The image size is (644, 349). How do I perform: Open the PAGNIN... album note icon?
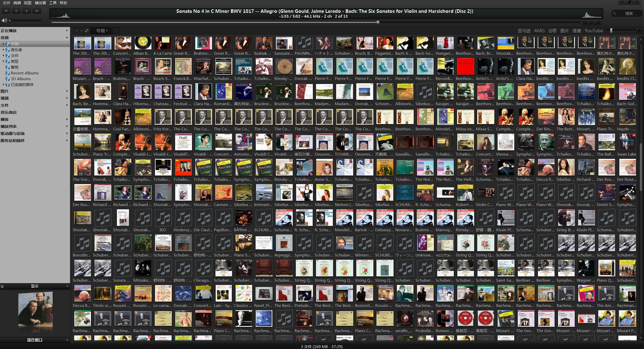[x=304, y=43]
